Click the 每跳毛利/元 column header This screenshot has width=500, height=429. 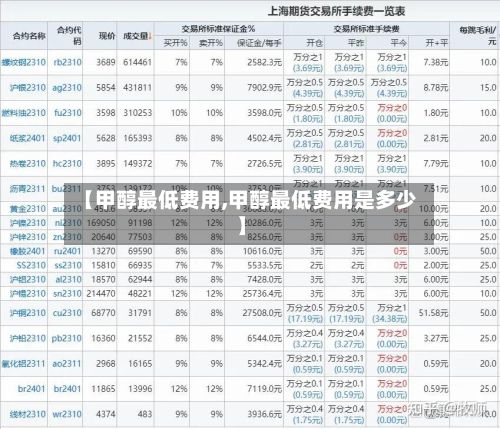pos(478,36)
